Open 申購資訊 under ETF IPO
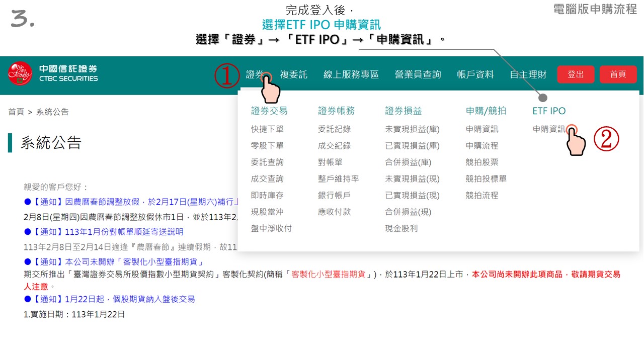644x362 pixels. 549,129
